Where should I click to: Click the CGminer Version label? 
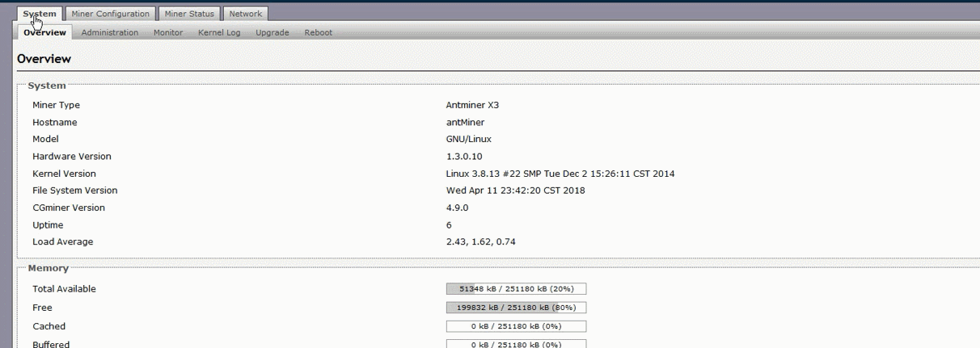click(x=69, y=208)
